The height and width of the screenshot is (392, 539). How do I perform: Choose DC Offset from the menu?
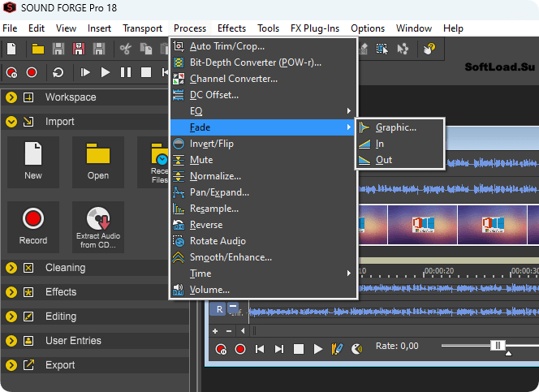tap(263, 95)
